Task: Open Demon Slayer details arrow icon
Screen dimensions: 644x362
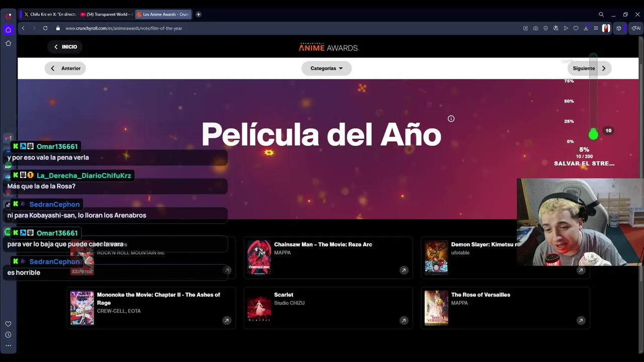Action: [x=581, y=270]
